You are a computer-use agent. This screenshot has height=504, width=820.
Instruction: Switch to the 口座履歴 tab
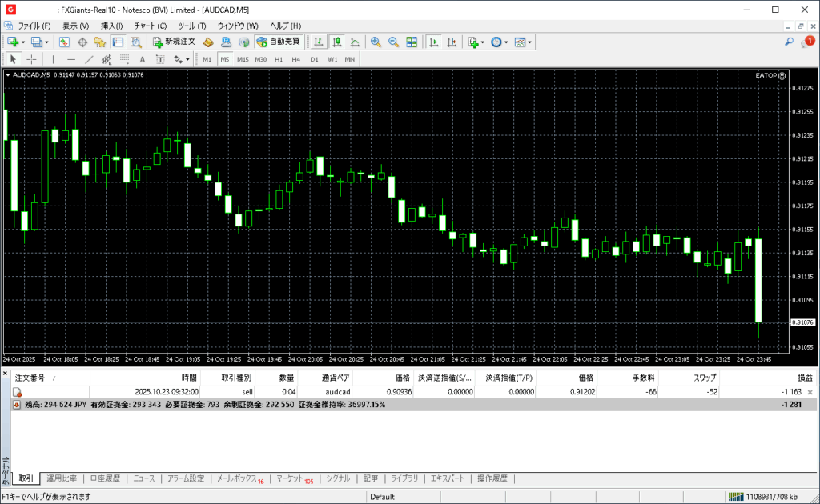[x=105, y=478]
